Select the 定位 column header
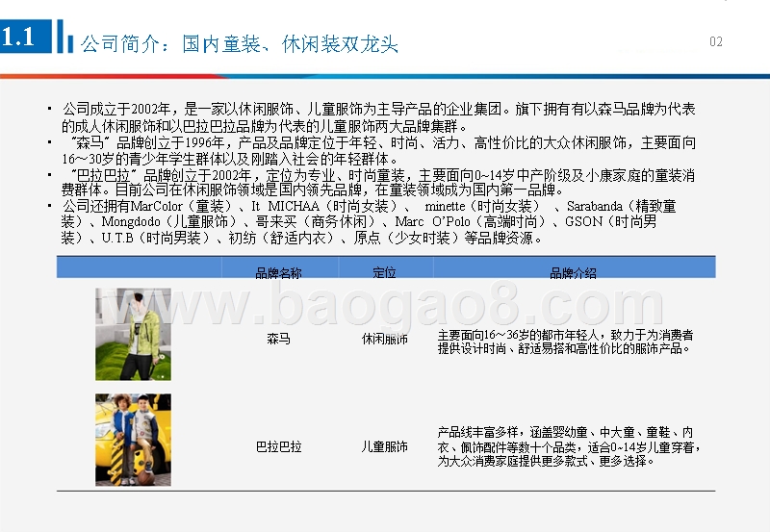 pyautogui.click(x=384, y=272)
